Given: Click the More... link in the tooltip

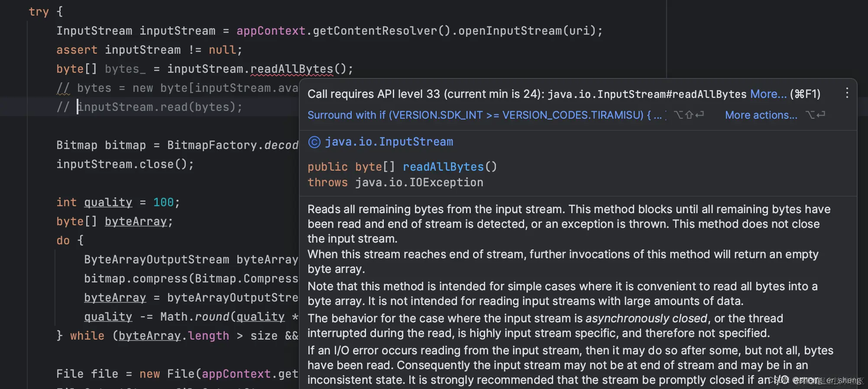Looking at the screenshot, I should tap(768, 94).
